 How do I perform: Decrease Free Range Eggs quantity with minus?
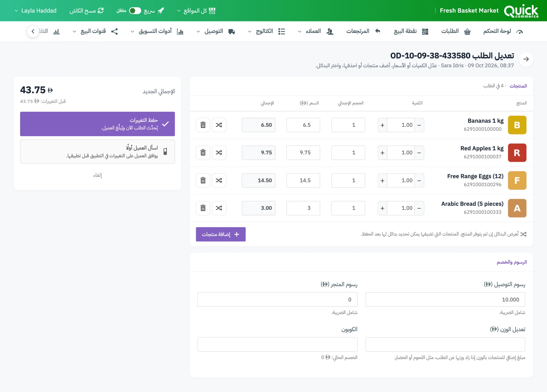pos(419,180)
